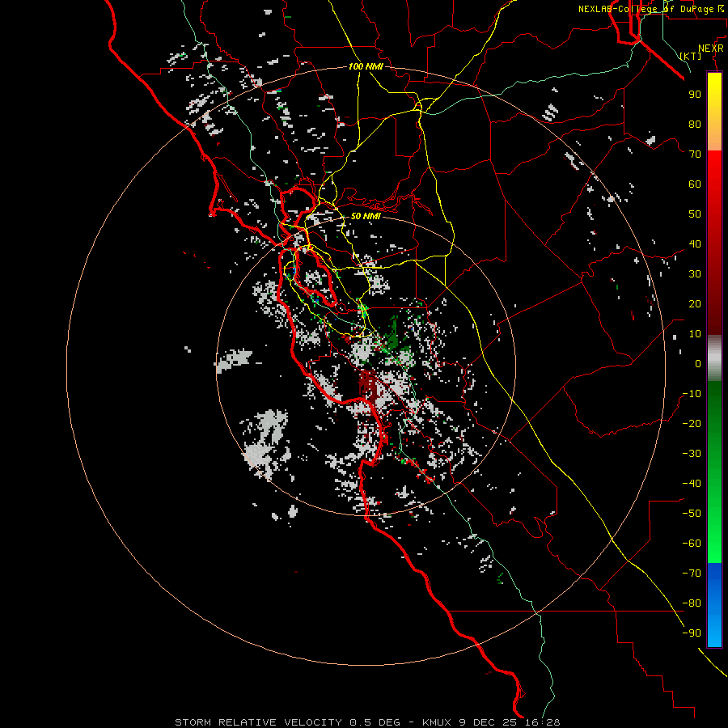Viewport: 728px width, 728px height.
Task: Select the 10 value on velocity scale
Action: [695, 334]
